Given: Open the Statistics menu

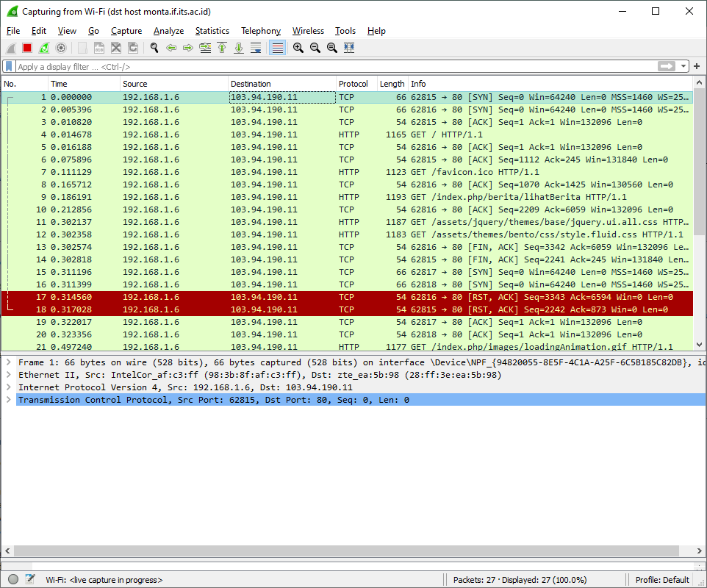Looking at the screenshot, I should [x=212, y=31].
